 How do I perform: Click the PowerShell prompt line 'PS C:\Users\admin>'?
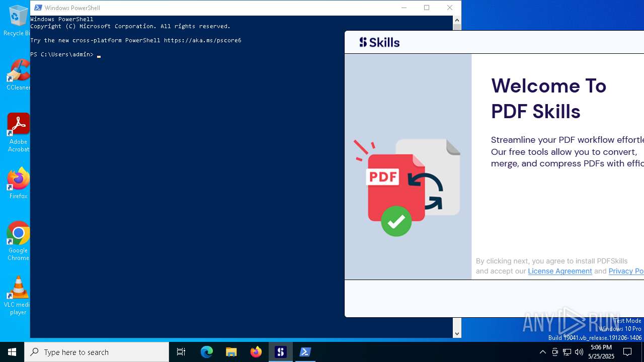pyautogui.click(x=62, y=54)
